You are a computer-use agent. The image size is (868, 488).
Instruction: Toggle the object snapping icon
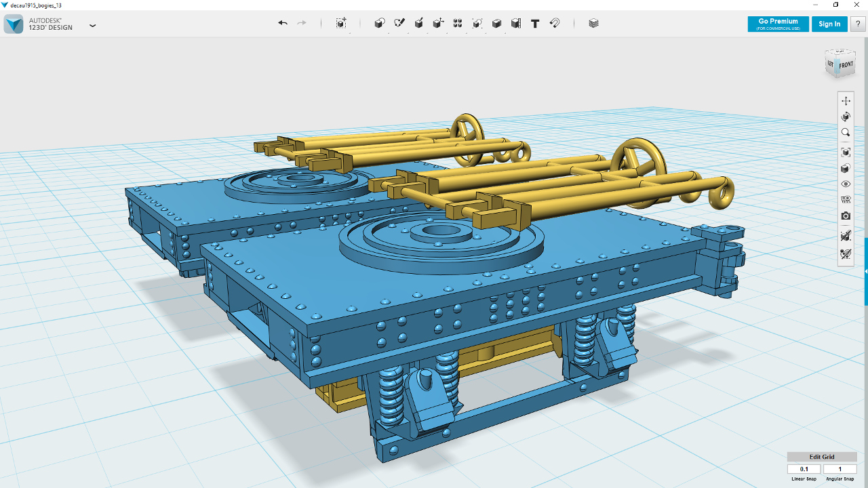(846, 236)
